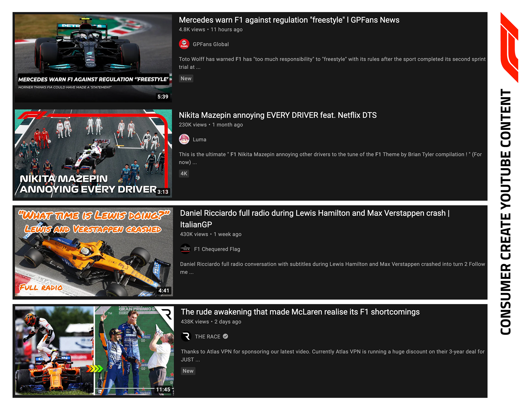
Task: Open the Nikita Mazepin annoying every driver thumbnail
Action: pyautogui.click(x=93, y=153)
